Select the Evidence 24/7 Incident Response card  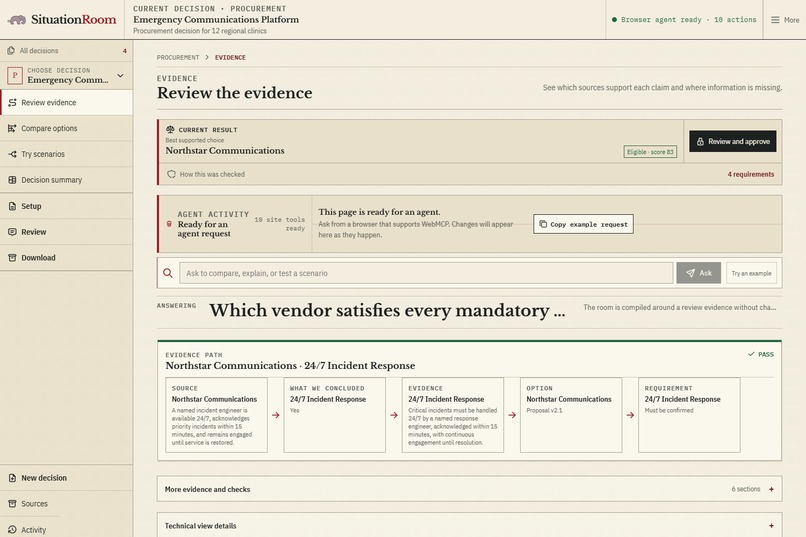453,415
